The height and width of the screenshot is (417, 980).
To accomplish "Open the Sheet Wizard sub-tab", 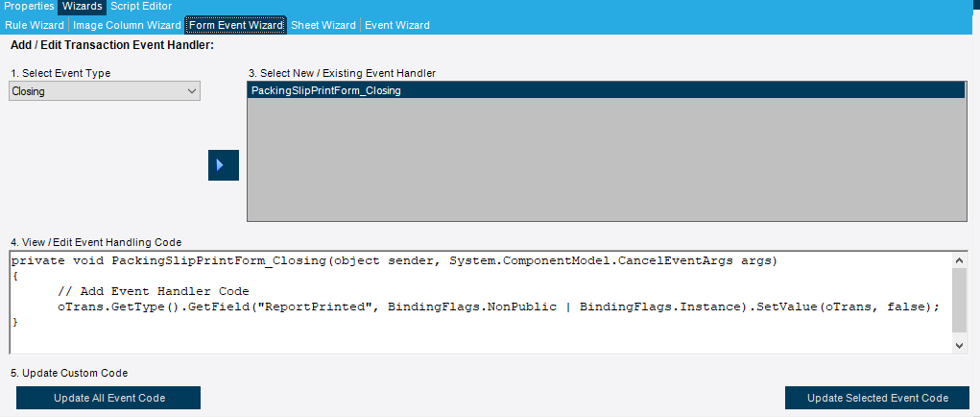I will pos(323,26).
